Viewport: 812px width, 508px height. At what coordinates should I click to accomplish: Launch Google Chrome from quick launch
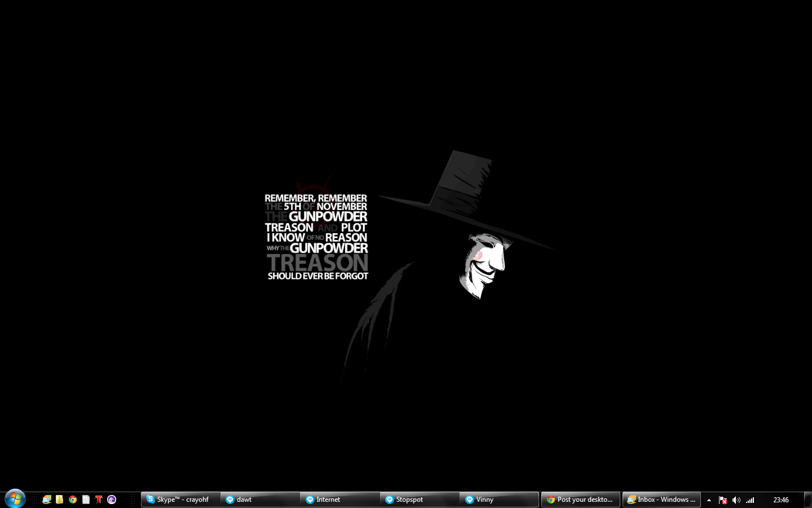pos(73,500)
